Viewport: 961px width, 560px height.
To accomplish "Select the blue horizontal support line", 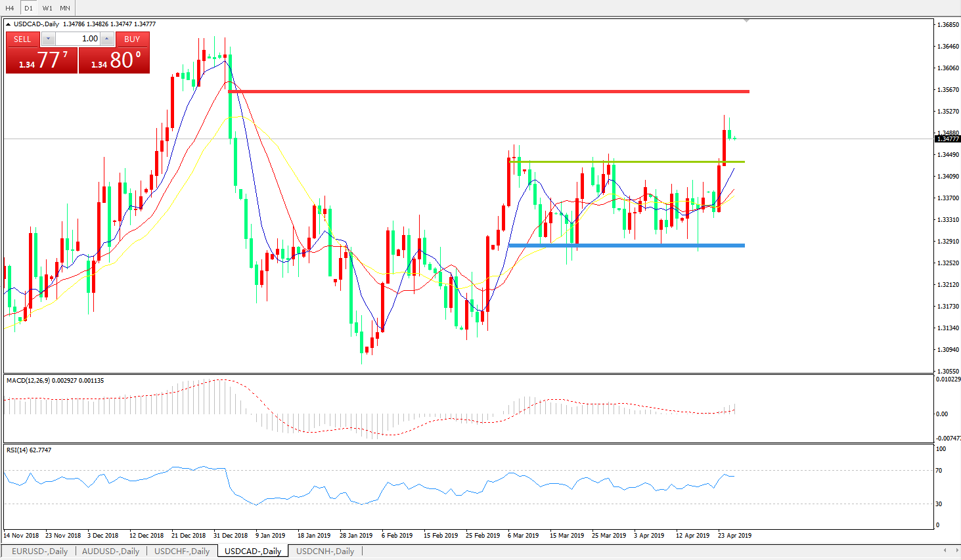I will coord(624,246).
